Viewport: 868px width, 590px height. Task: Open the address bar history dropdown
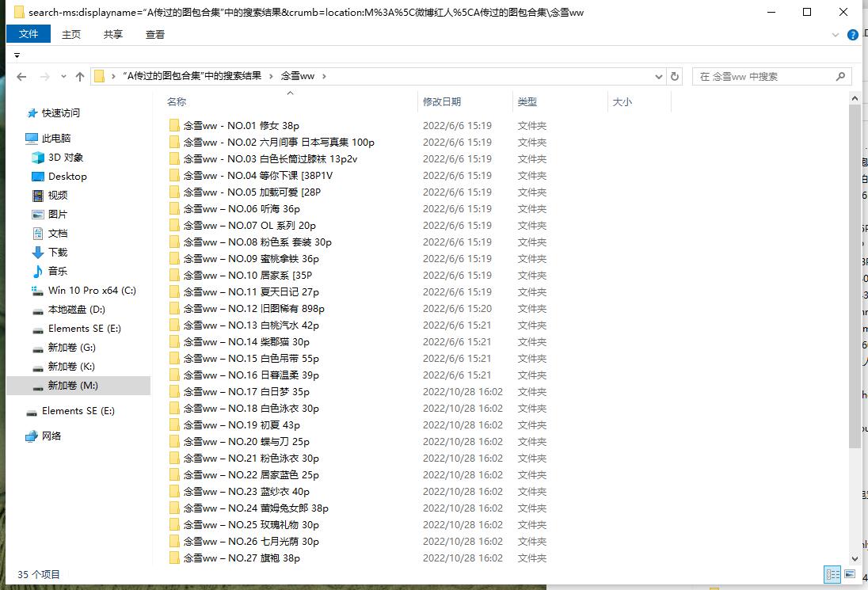point(659,77)
